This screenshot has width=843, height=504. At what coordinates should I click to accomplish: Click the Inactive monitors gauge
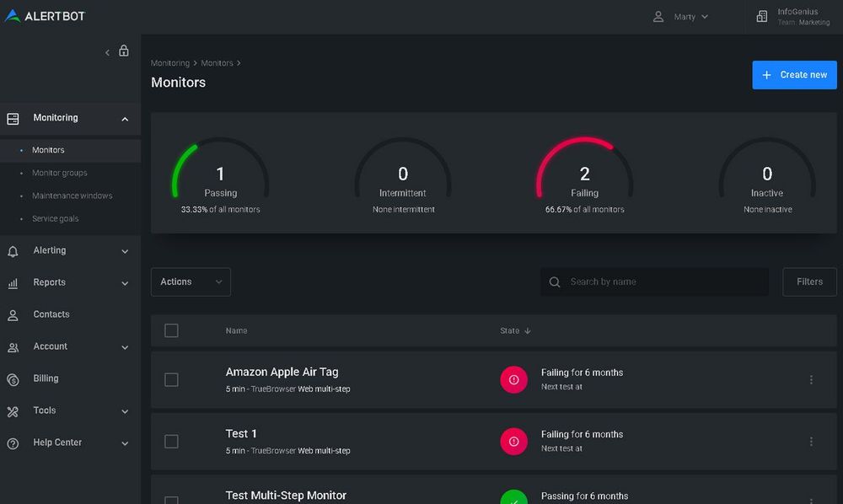click(767, 175)
